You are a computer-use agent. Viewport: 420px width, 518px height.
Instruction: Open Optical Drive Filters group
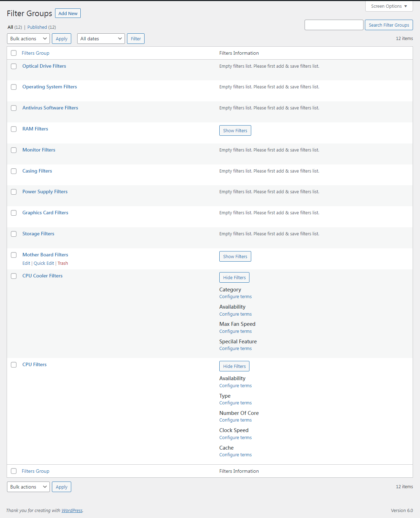coord(44,66)
